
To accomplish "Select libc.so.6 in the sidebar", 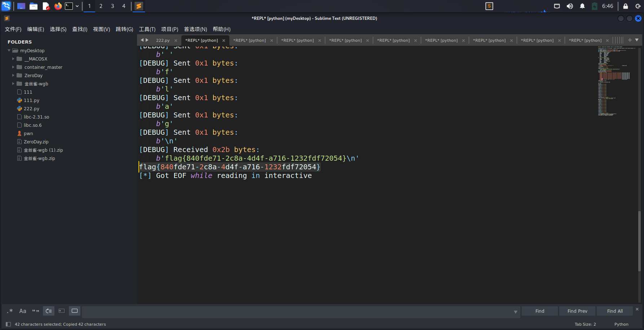I will click(x=32, y=125).
